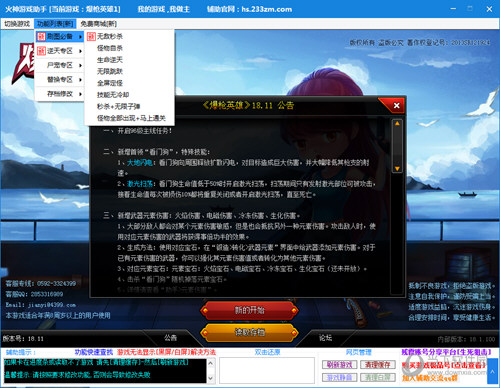Click the red icon beside 逆天专区

[41, 51]
